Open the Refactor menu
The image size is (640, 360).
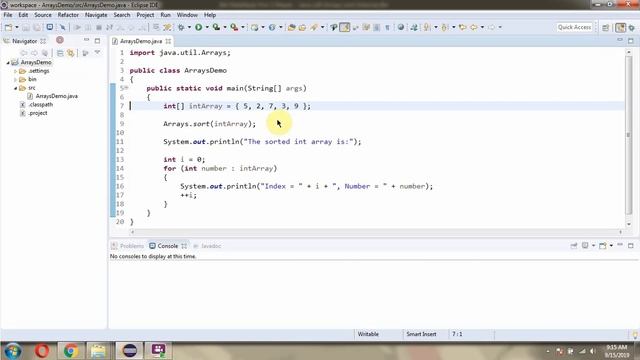68,15
